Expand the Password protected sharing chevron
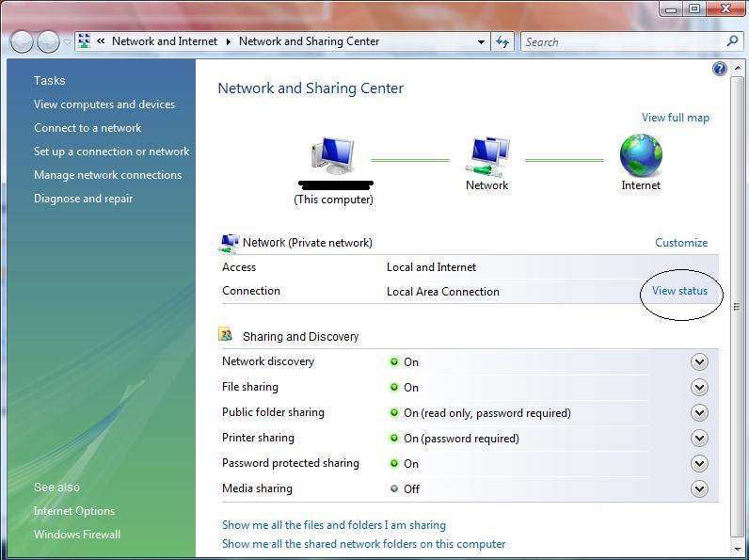749x560 pixels. pyautogui.click(x=699, y=463)
